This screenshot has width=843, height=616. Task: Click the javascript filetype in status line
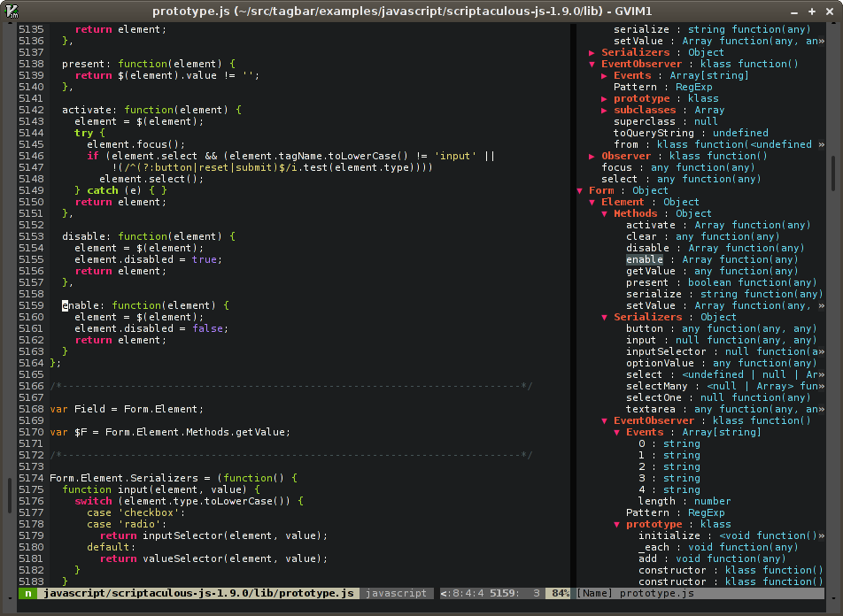(x=396, y=593)
